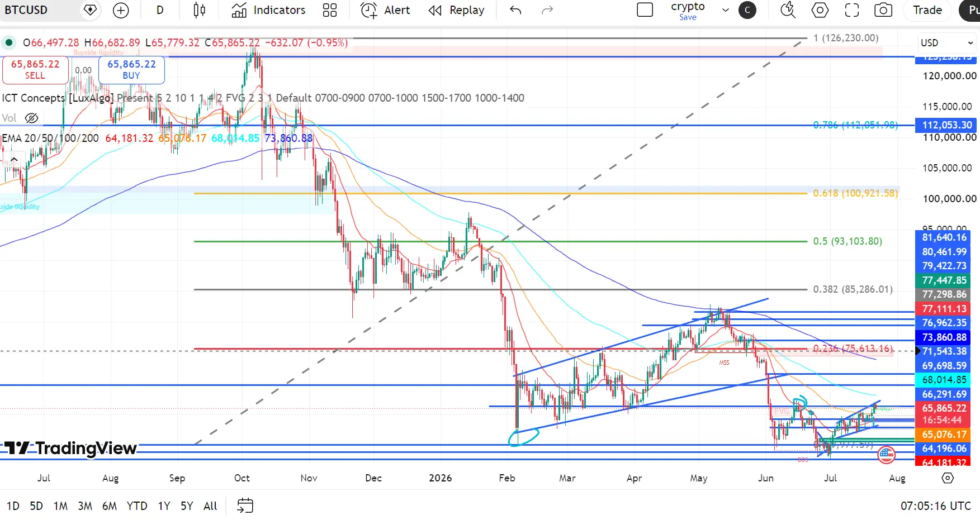Select the cyan ellipse at February low

(x=524, y=437)
